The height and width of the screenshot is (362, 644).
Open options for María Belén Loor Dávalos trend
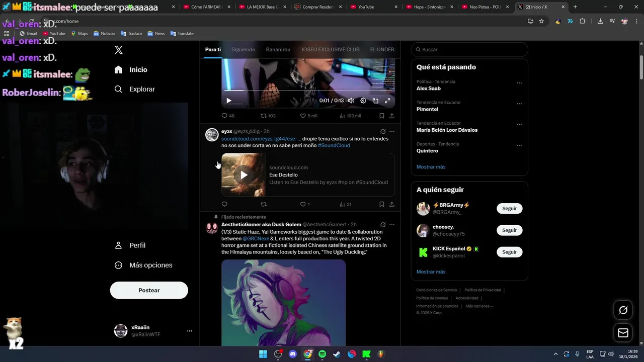(x=519, y=125)
